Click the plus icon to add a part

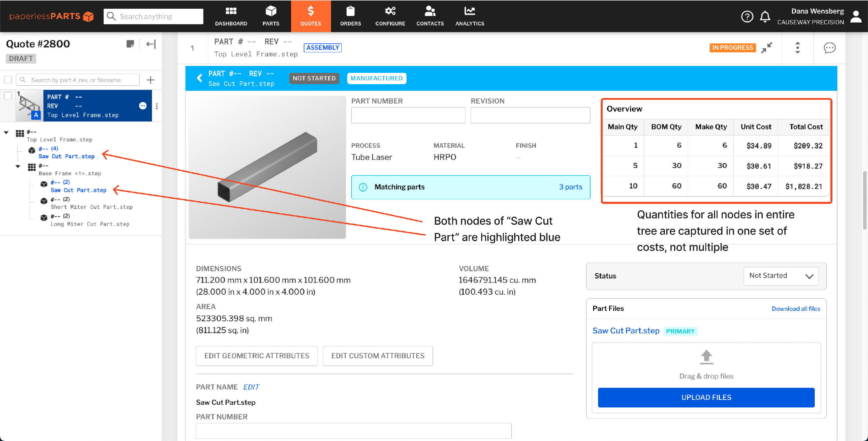pos(150,80)
